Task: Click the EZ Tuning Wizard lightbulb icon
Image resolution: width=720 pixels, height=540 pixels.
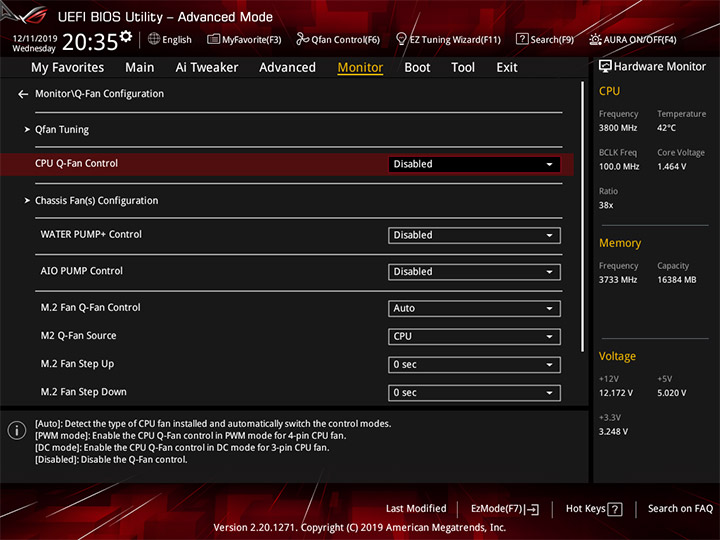Action: pos(401,39)
